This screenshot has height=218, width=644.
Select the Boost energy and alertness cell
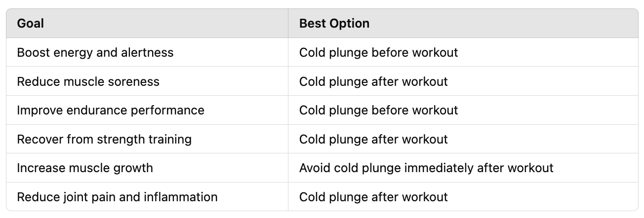(x=147, y=52)
